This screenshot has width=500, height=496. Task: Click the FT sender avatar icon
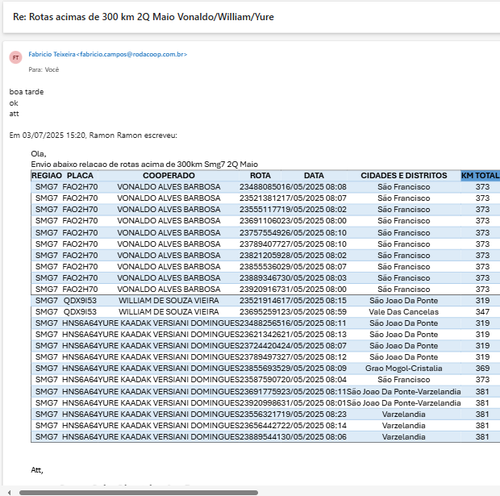(x=15, y=57)
